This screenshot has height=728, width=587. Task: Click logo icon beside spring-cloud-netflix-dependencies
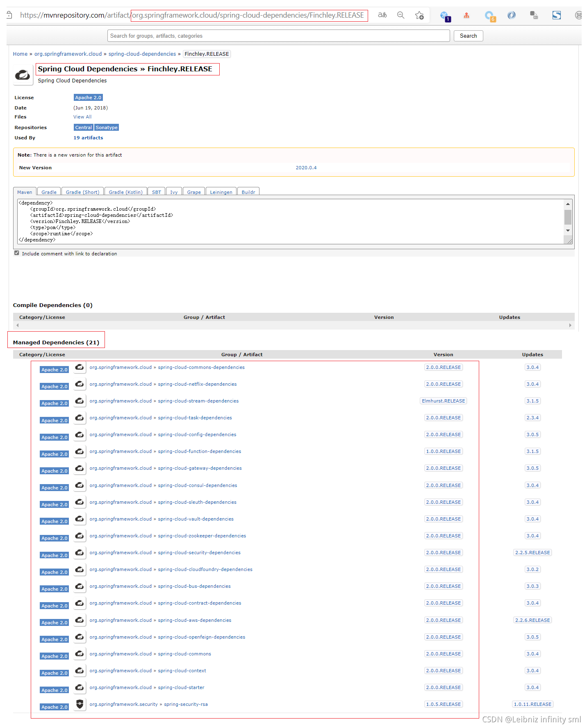[x=80, y=384]
